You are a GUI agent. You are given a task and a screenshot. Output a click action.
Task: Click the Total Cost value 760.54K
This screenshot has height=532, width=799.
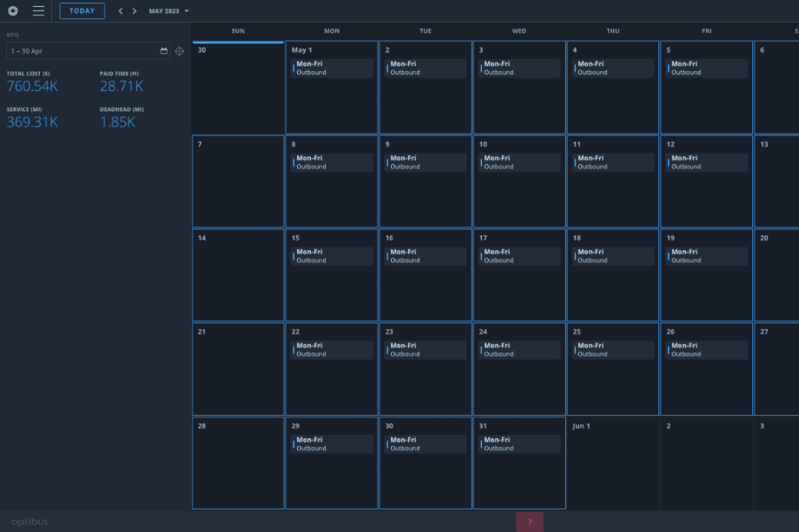click(x=31, y=86)
